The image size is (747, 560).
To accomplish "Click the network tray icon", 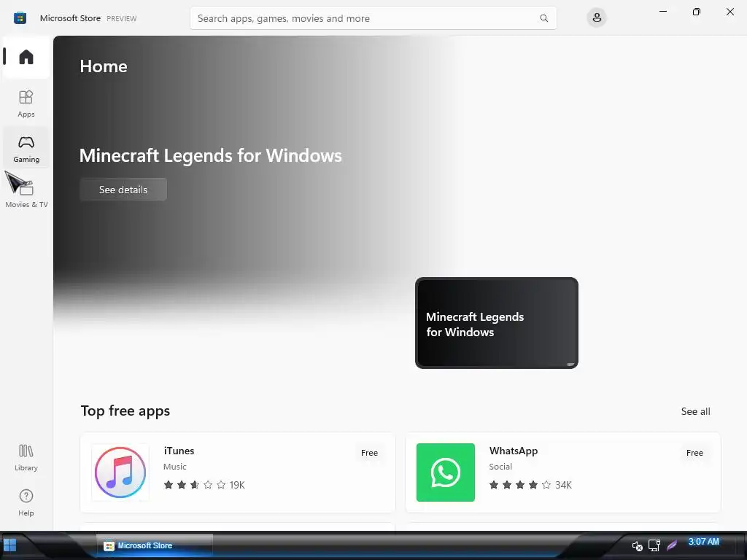I will tap(654, 545).
